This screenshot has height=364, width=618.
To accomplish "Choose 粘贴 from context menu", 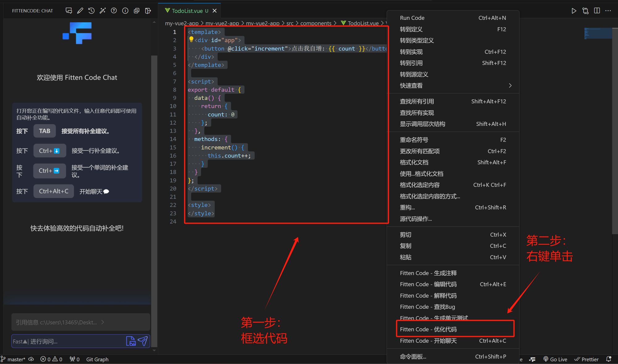I will 453,257.
